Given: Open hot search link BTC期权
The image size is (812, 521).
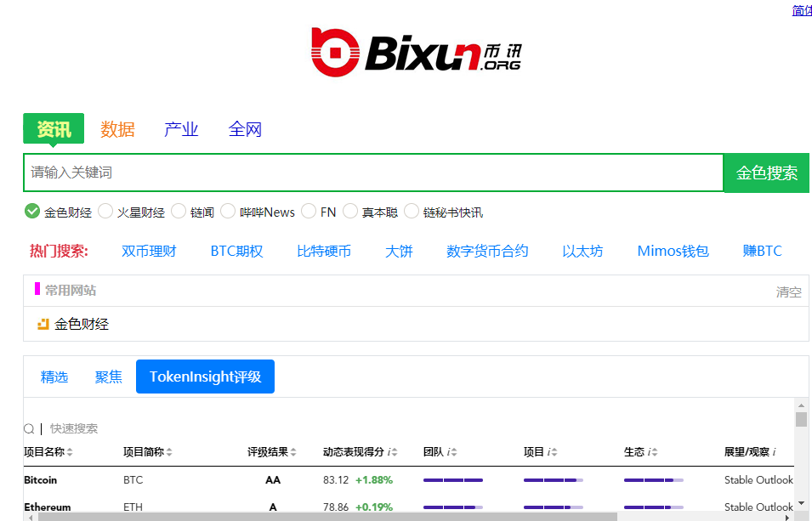Looking at the screenshot, I should click(x=236, y=252).
